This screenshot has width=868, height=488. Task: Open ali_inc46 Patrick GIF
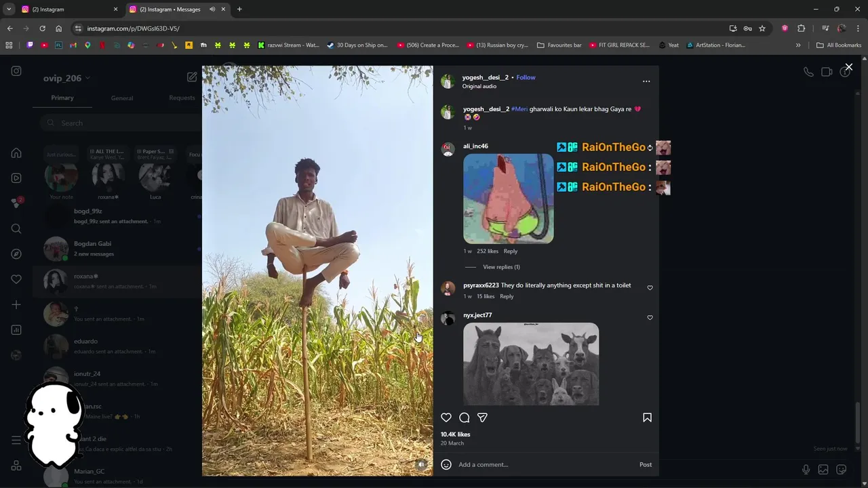(509, 199)
